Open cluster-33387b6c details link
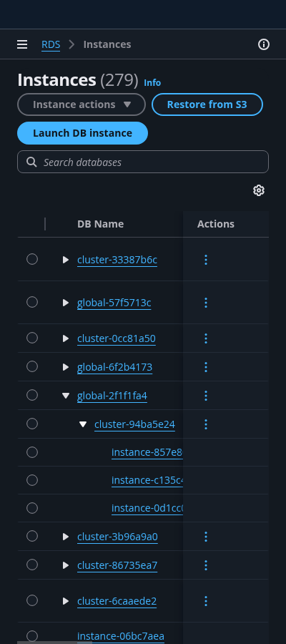Viewport: 286px width, 644px height. (x=117, y=260)
